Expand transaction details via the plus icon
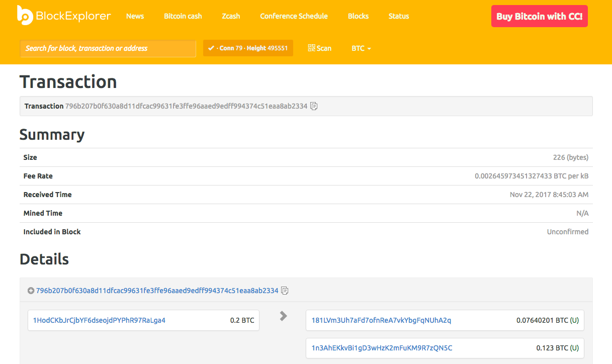Screen dimensions: 612x364 (31, 291)
